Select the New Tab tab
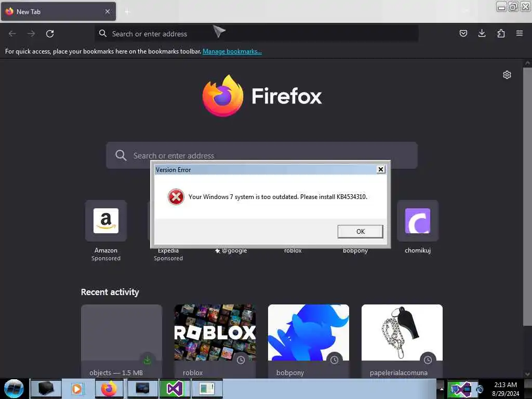532x399 pixels. (x=58, y=11)
